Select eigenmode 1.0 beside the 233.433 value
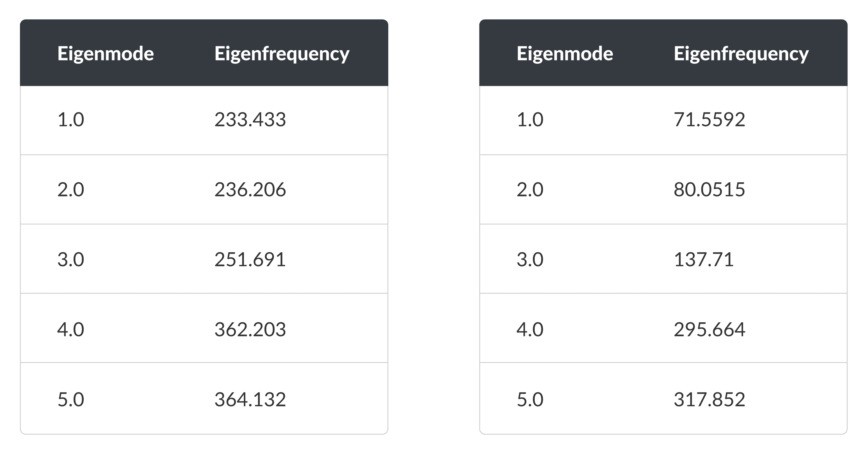This screenshot has height=454, width=868. (71, 120)
